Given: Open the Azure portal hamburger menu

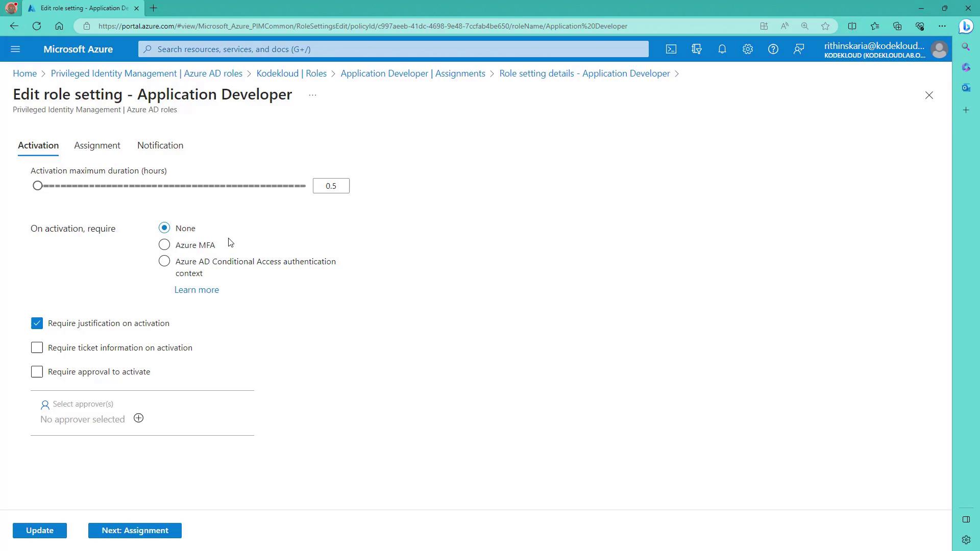Looking at the screenshot, I should tap(15, 49).
